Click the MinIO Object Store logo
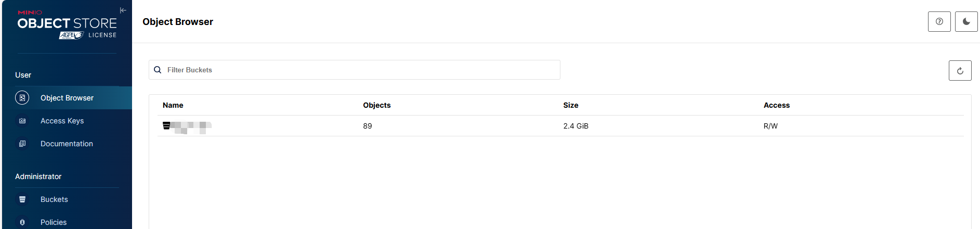Viewport: 980px width, 229px height. [67, 23]
